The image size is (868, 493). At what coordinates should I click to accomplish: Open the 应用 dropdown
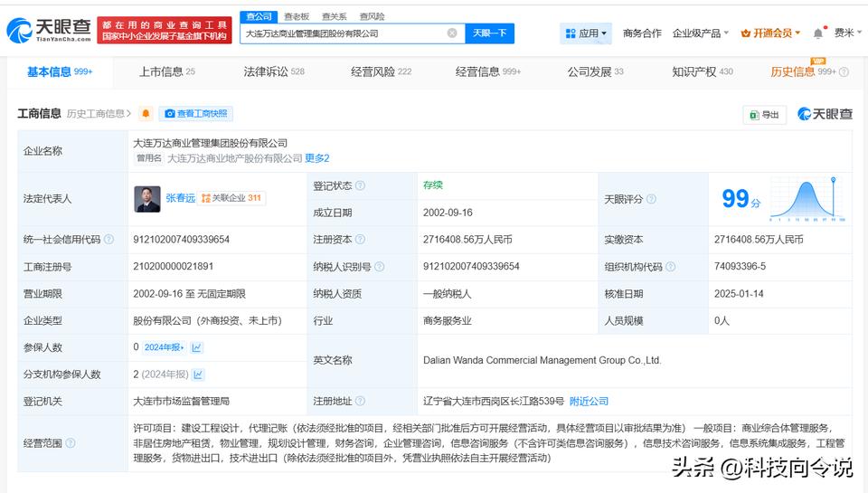click(586, 33)
